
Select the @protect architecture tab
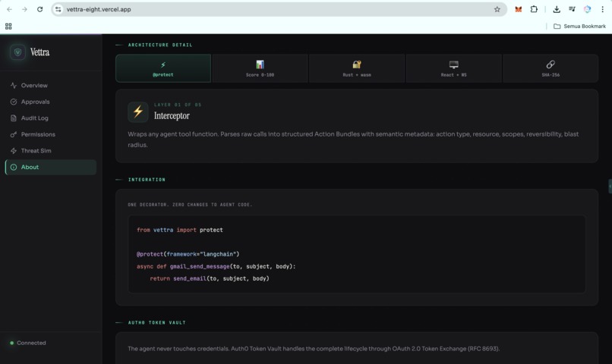(163, 68)
